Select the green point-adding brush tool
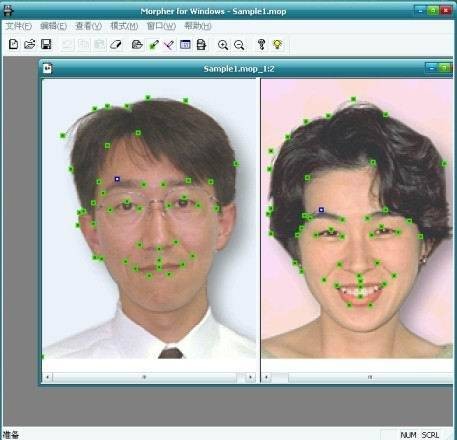457x440 pixels. click(154, 45)
